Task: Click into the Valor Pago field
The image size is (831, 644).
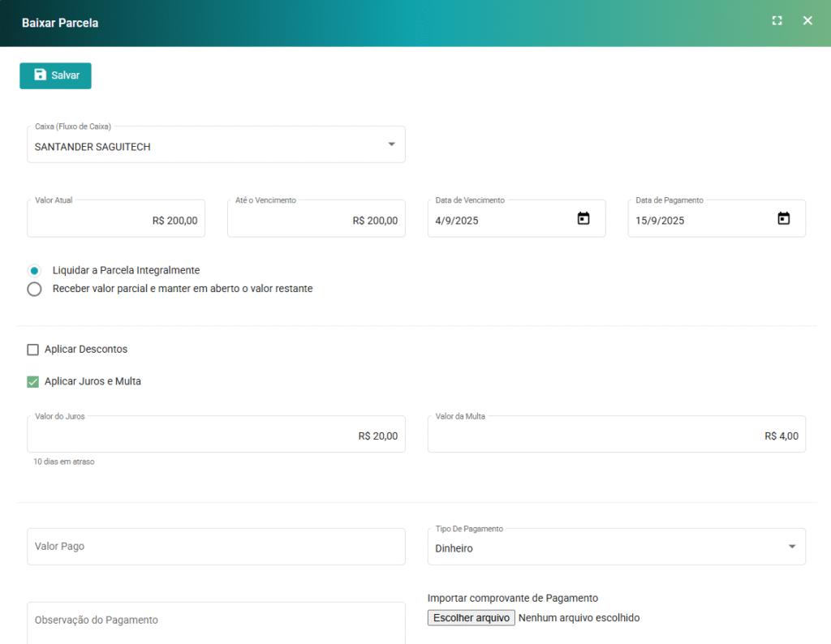Action: [x=216, y=547]
